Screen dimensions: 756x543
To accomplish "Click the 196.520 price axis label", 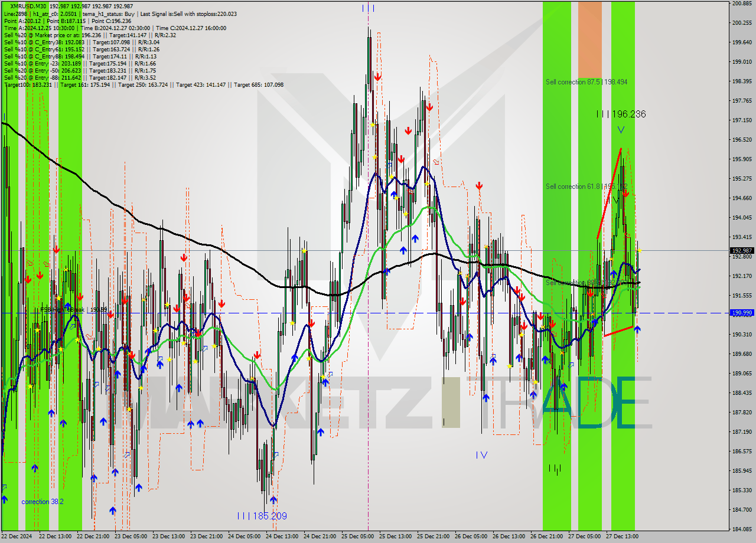I will [x=742, y=140].
